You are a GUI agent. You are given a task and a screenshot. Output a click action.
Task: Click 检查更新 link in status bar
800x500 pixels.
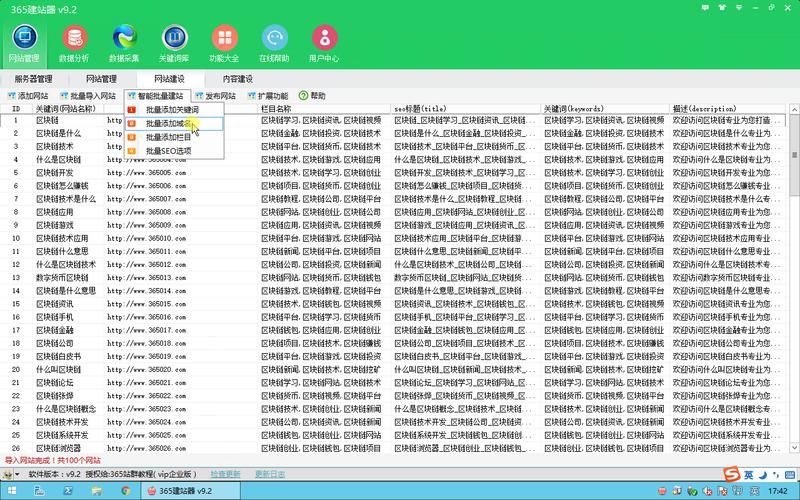(x=225, y=474)
